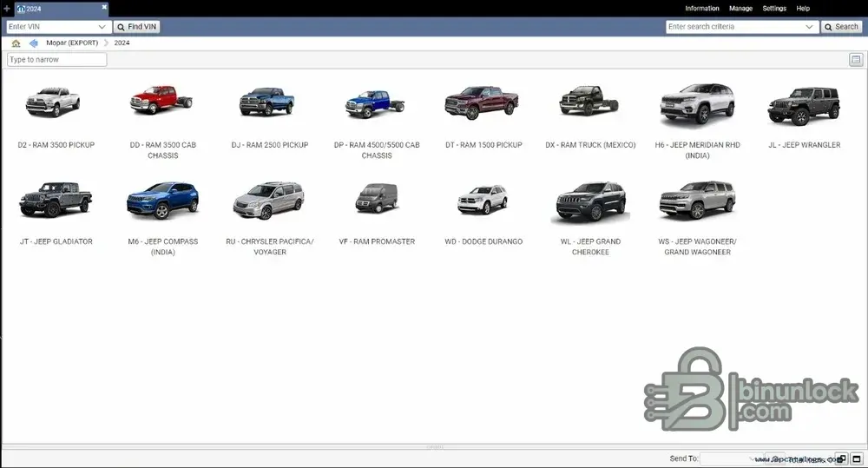This screenshot has height=468, width=868.
Task: Toggle list view icon at top right
Action: point(856,60)
